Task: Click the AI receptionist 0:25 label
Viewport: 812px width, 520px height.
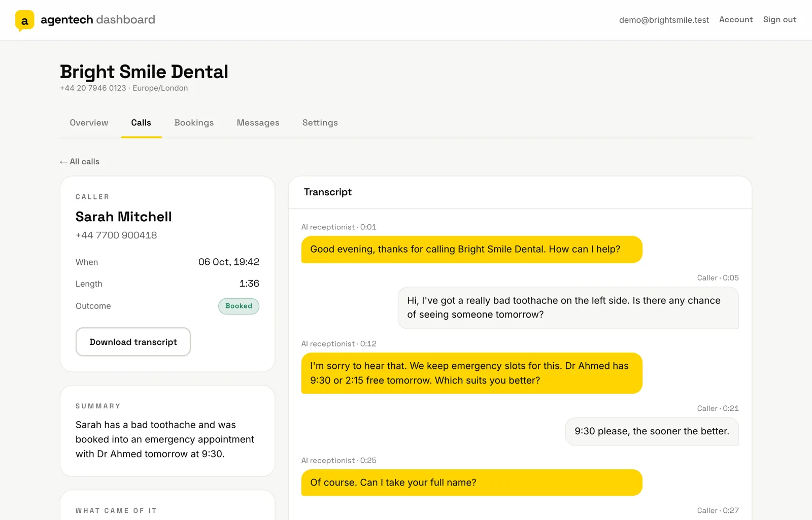Action: tap(339, 461)
